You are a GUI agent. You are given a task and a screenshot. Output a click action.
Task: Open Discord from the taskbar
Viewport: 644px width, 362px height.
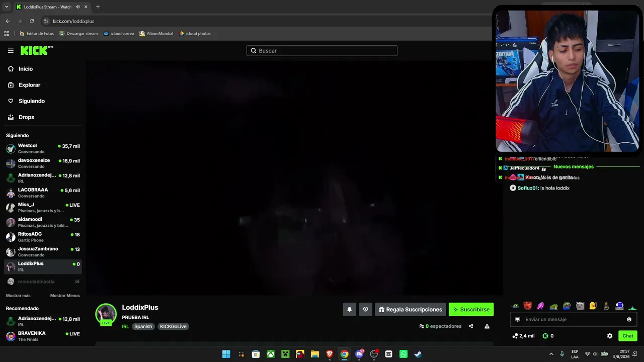(359, 354)
